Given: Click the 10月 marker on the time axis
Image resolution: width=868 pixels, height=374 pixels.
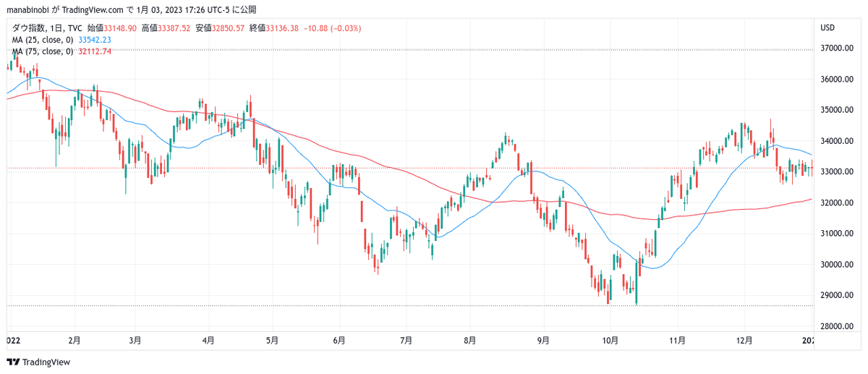Looking at the screenshot, I should (610, 339).
